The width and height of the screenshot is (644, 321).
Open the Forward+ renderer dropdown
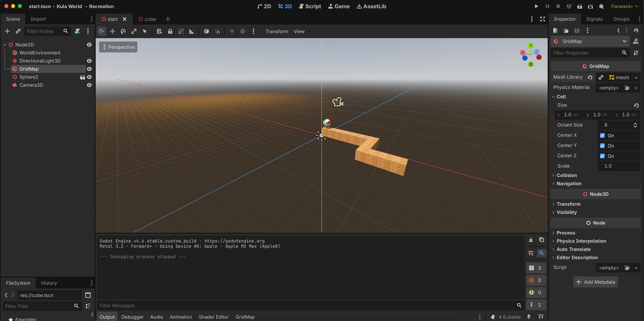click(624, 6)
